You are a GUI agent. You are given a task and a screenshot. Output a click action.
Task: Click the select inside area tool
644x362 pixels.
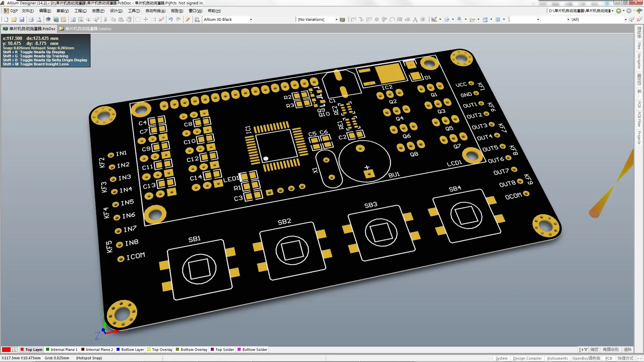pyautogui.click(x=138, y=19)
